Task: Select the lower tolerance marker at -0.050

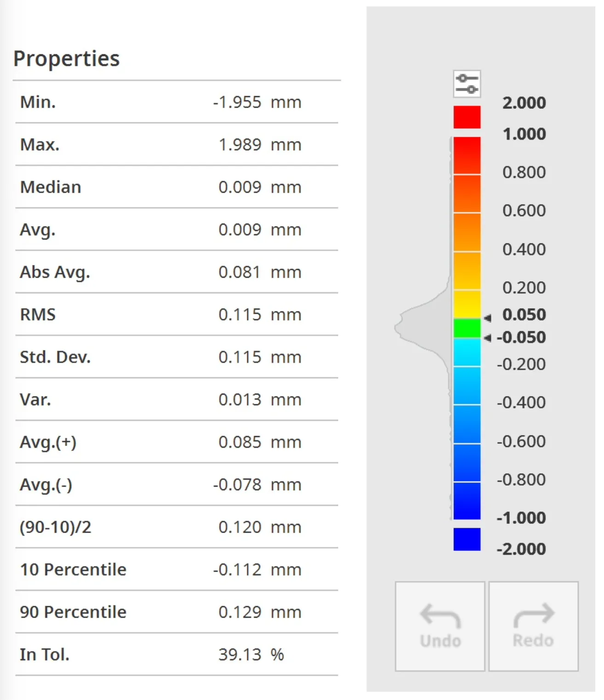Action: point(488,338)
